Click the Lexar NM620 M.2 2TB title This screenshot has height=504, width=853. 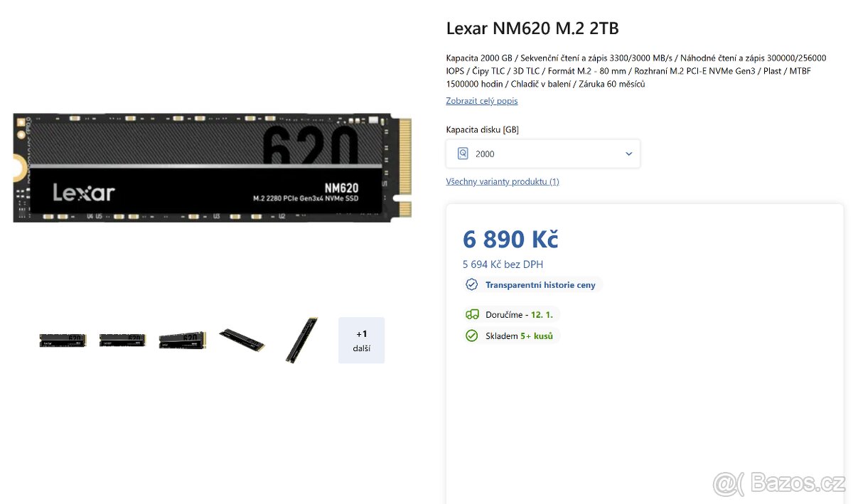(532, 28)
